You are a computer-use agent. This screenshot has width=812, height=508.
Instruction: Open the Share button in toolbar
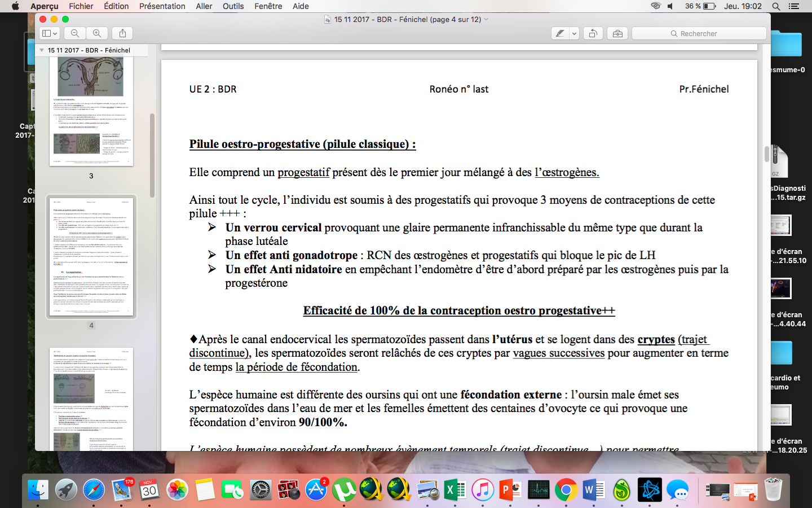122,33
